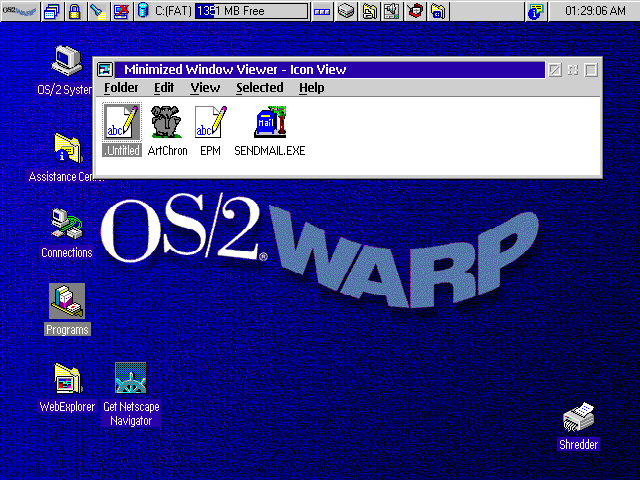Select the ArtChron elephant icon
The width and height of the screenshot is (640, 480).
pos(166,122)
